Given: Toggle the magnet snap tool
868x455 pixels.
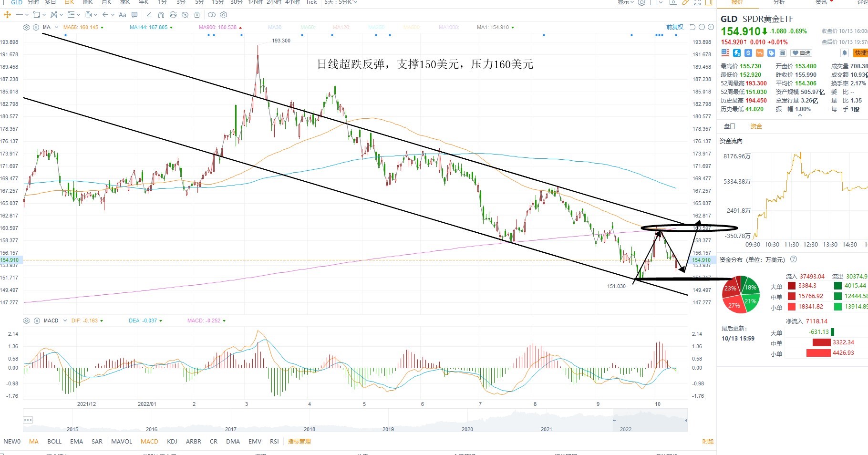Looking at the screenshot, I should [161, 15].
